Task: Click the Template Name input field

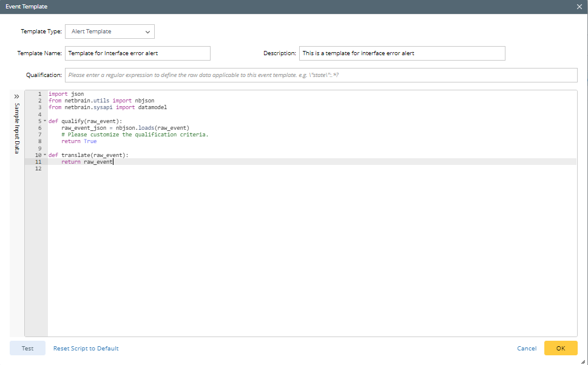Action: coord(137,53)
